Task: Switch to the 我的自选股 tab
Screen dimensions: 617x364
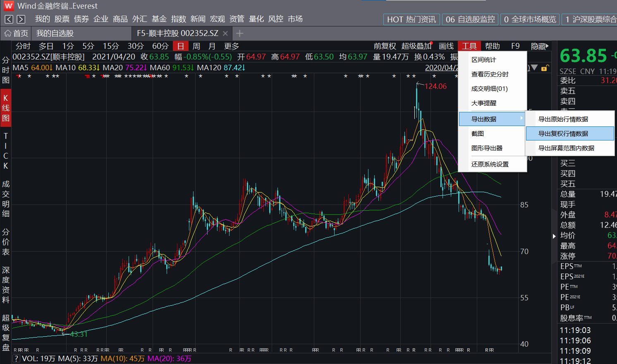Action: click(55, 33)
